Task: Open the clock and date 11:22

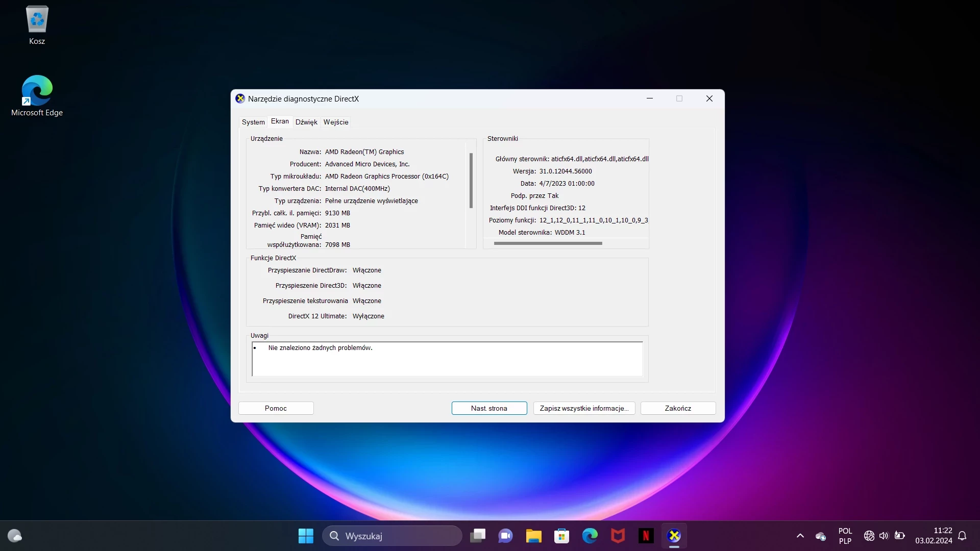Action: (934, 536)
